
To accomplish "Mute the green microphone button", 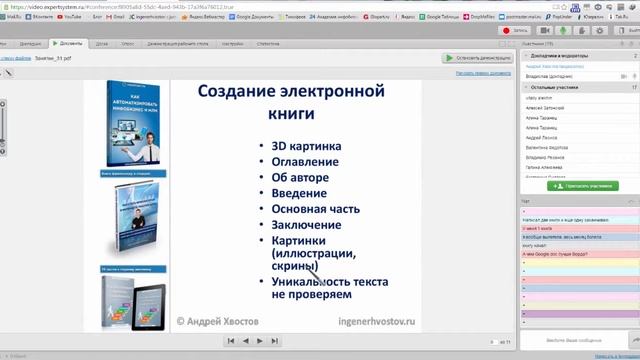I will pyautogui.click(x=563, y=31).
